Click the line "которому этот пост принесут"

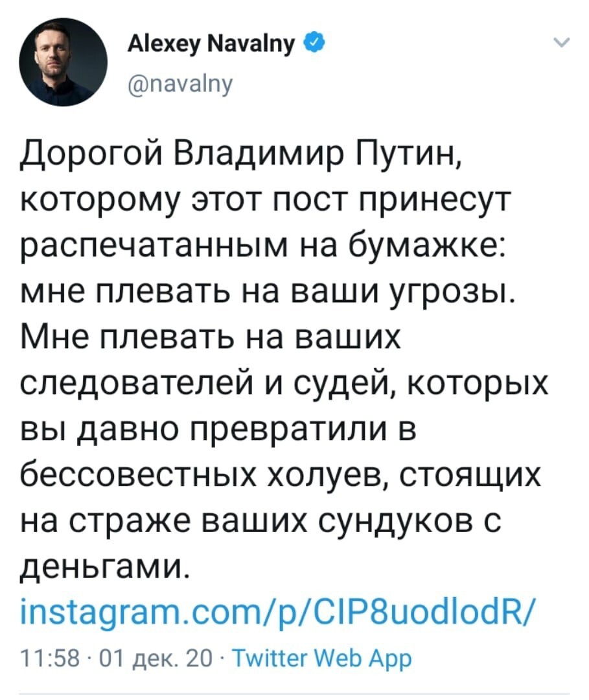click(265, 202)
